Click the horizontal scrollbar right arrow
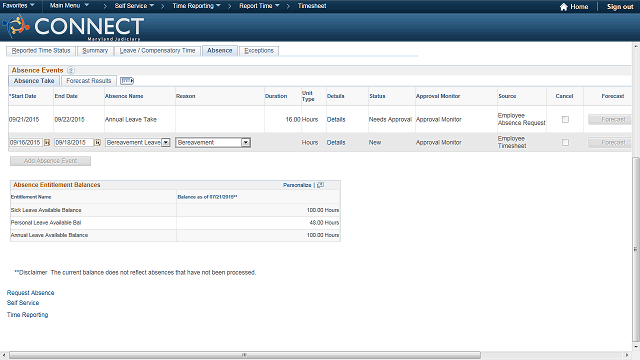Viewport: 640px width, 360px height. 627,355
